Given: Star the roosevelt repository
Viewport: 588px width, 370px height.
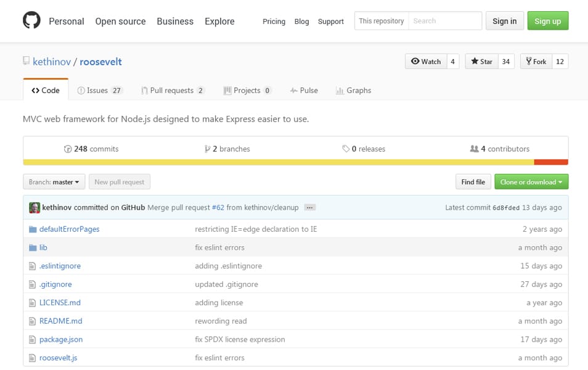Looking at the screenshot, I should coord(481,62).
